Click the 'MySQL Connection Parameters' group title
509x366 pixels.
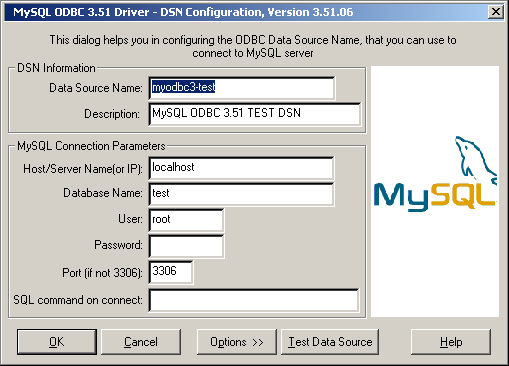click(91, 146)
